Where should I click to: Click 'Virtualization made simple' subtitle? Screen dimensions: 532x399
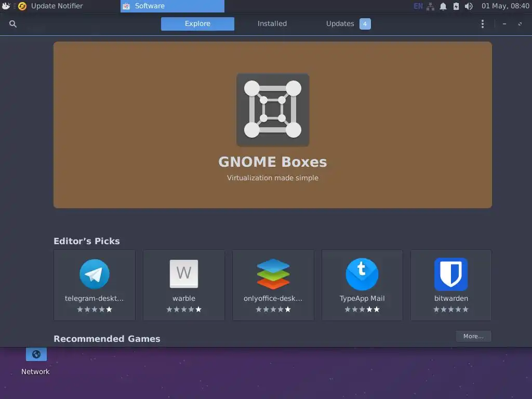coord(272,178)
